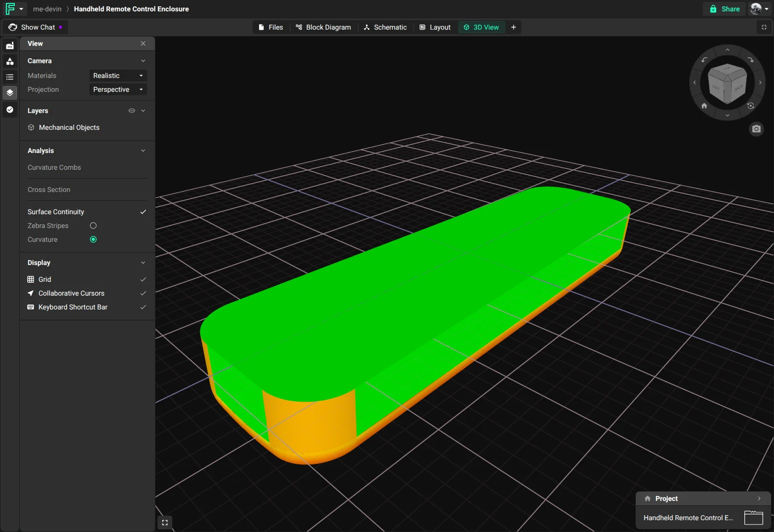This screenshot has width=774, height=532.
Task: Toggle Grid display checkmark
Action: coord(143,279)
